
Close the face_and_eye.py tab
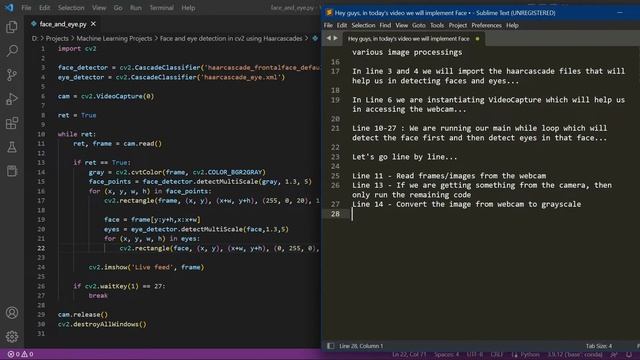tap(93, 24)
